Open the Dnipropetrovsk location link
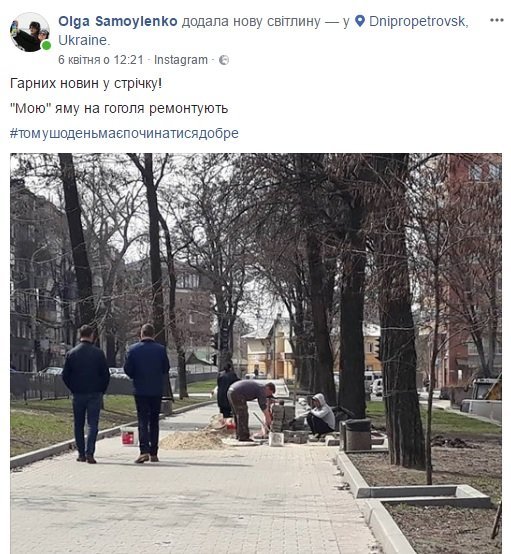Image resolution: width=511 pixels, height=554 pixels. [419, 22]
